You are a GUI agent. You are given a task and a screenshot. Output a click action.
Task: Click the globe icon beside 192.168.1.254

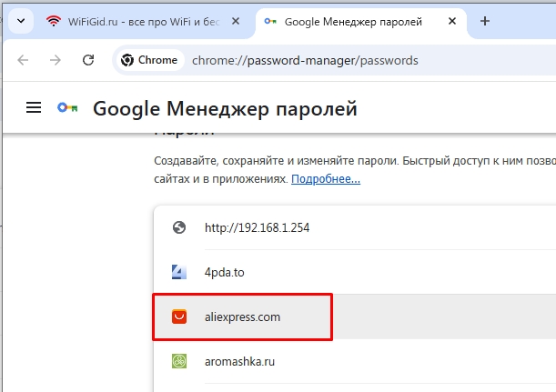(x=179, y=227)
